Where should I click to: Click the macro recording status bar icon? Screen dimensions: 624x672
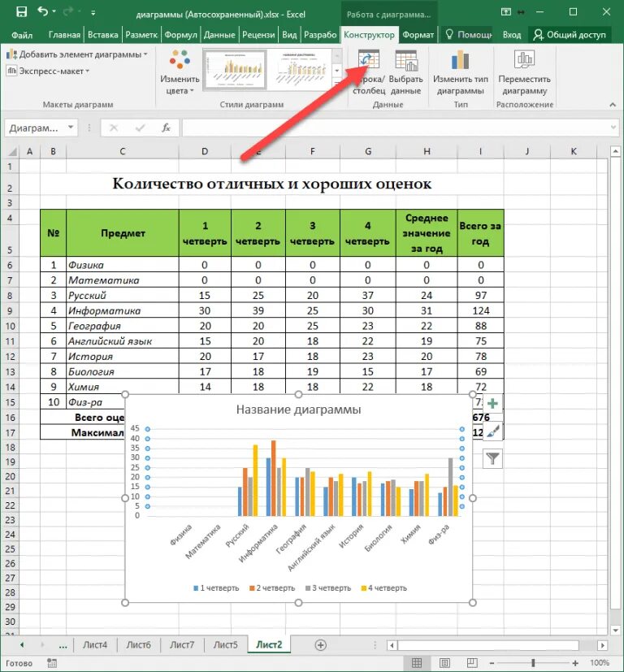(x=52, y=663)
